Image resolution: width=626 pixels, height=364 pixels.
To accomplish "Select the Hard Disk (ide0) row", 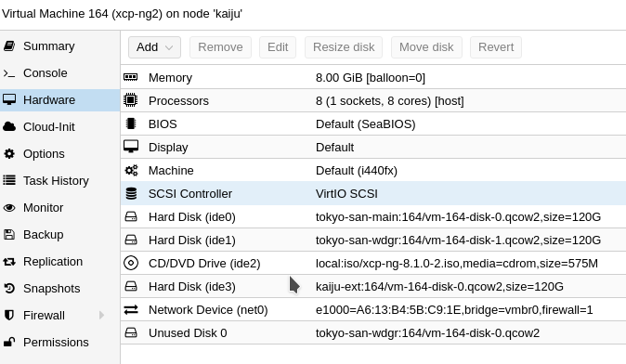I will pos(373,216).
